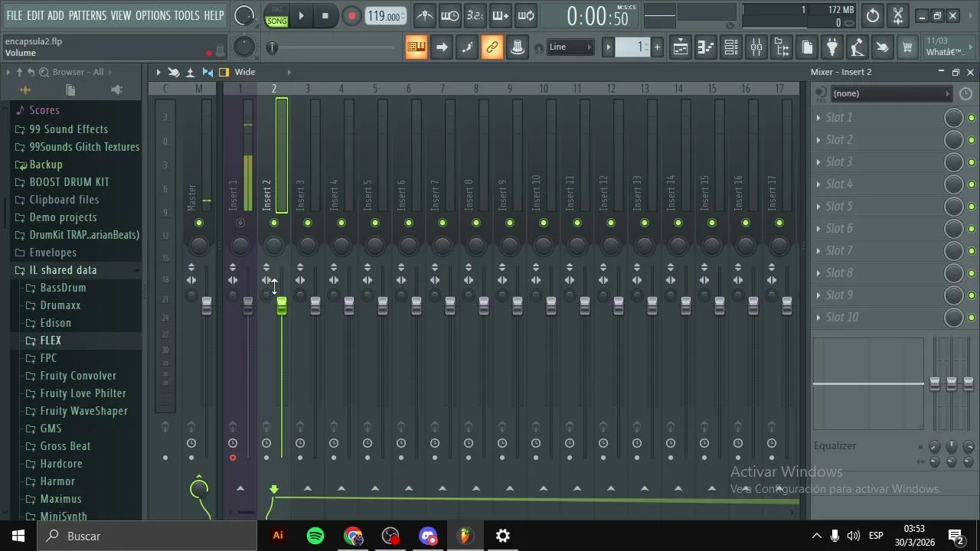
Task: Toggle the metronome icon
Action: click(425, 15)
